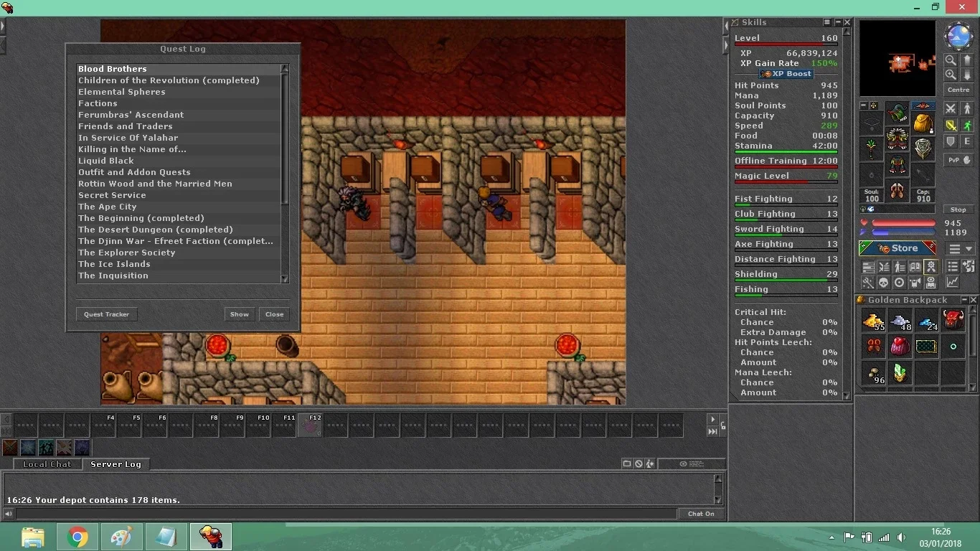Screen dimensions: 980x551
Task: Click the F12 action bar slot
Action: [310, 425]
